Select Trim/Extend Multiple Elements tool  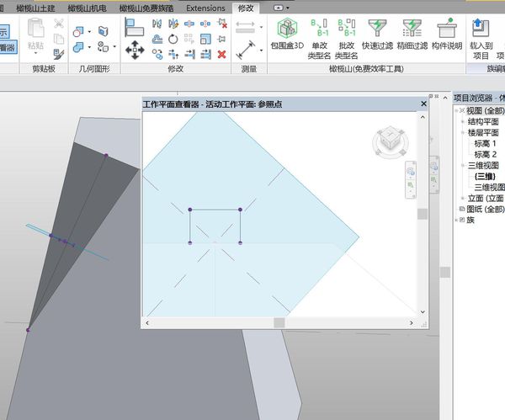[x=205, y=54]
